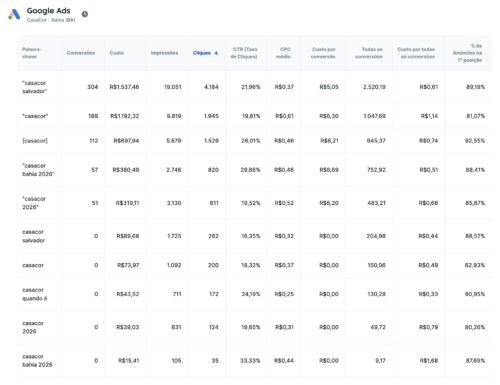Select the clicks value 282

(x=214, y=236)
